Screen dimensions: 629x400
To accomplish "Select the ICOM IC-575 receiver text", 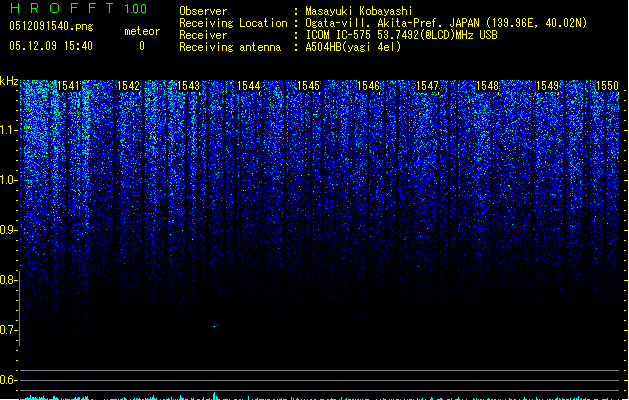I will (401, 35).
